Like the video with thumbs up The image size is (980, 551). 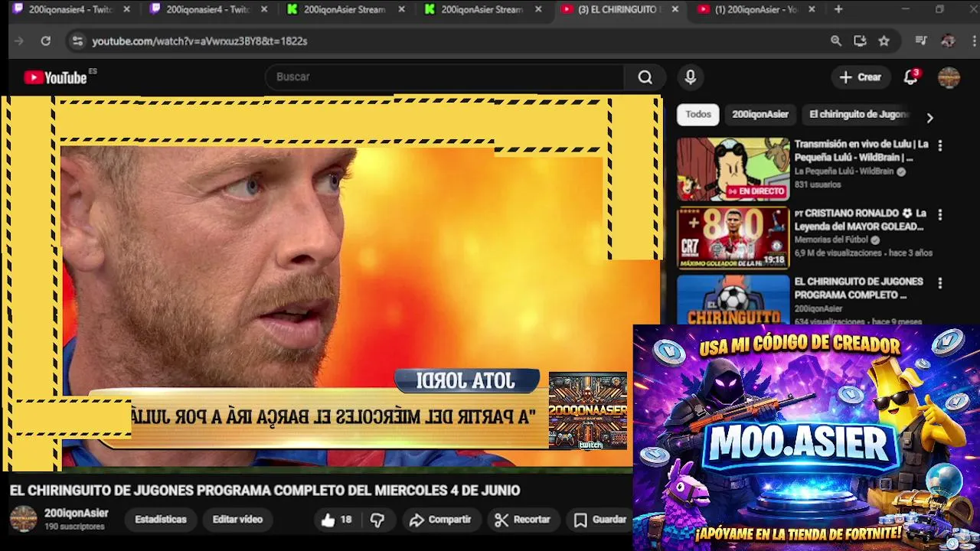(x=336, y=520)
